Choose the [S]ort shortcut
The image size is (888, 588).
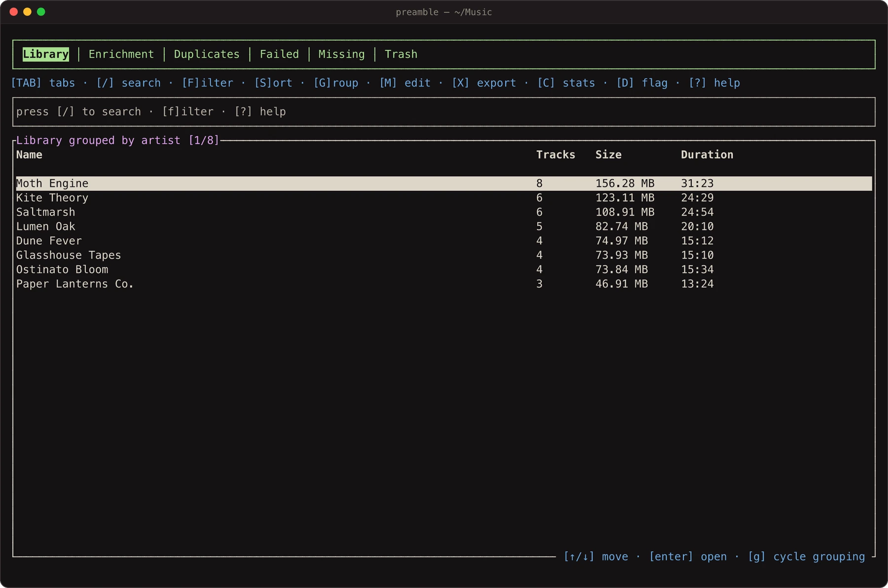pyautogui.click(x=273, y=83)
